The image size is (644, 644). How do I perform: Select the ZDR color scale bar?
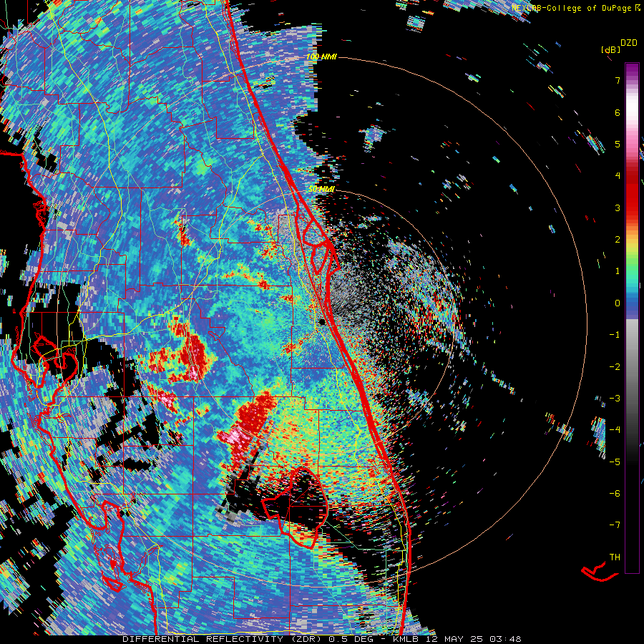pos(632,318)
